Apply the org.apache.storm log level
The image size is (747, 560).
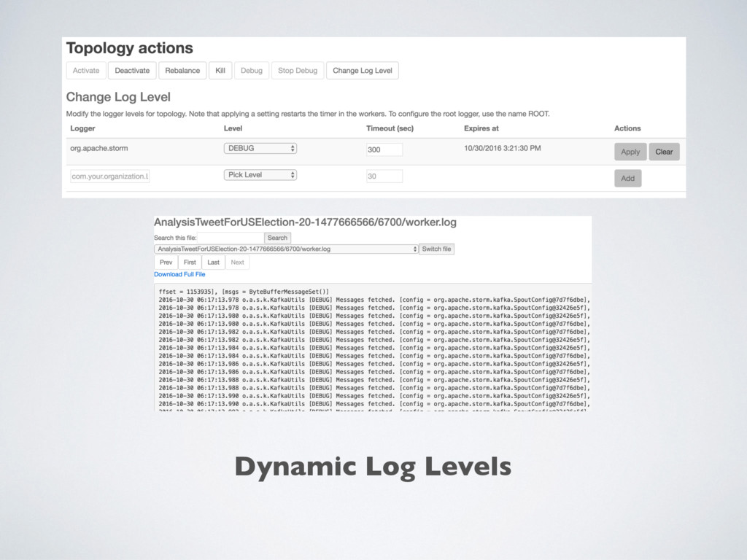point(630,152)
